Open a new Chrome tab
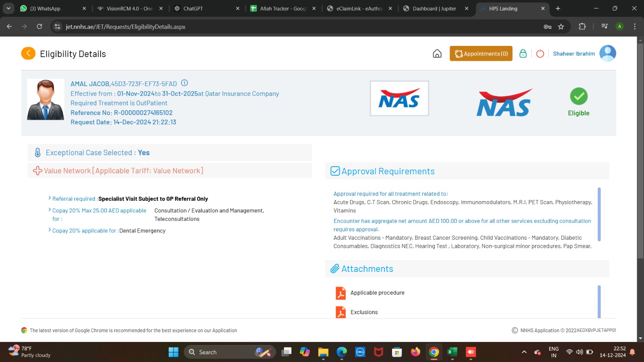 click(x=558, y=8)
